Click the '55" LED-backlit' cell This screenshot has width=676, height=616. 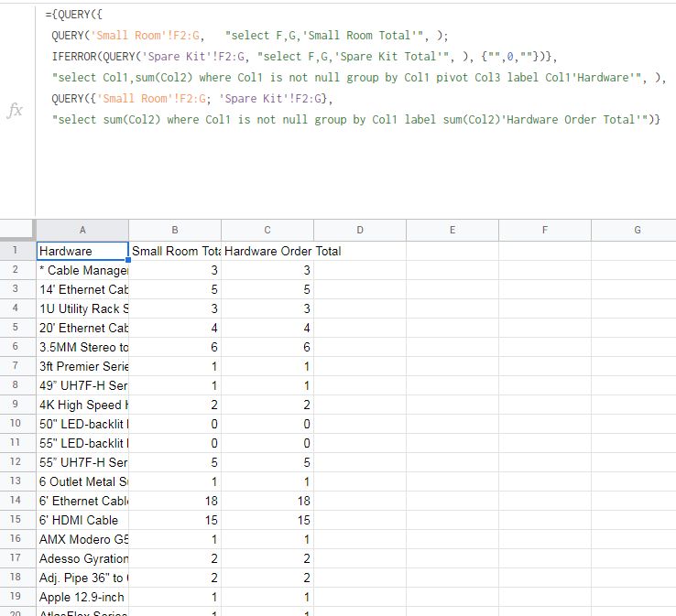[82, 443]
